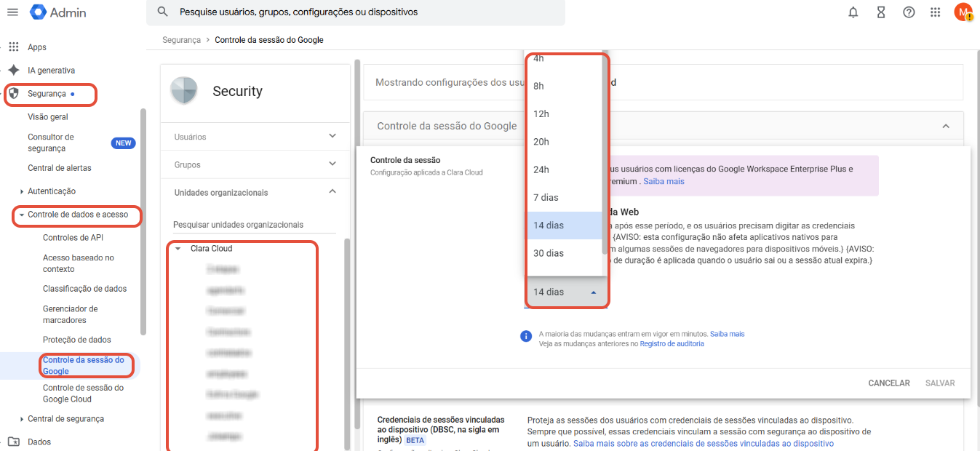The height and width of the screenshot is (451, 980).
Task: Open Gerenciador de marcadores
Action: click(71, 314)
